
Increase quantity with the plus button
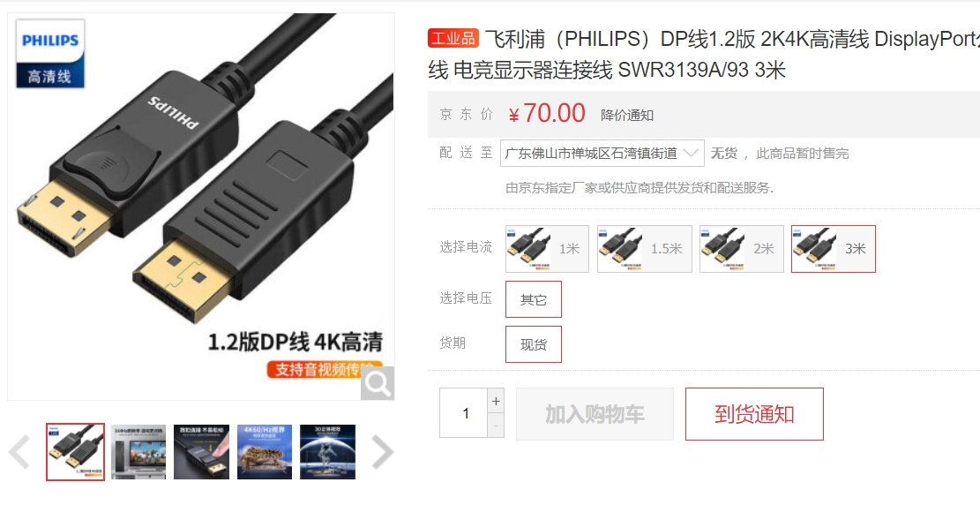[x=496, y=401]
